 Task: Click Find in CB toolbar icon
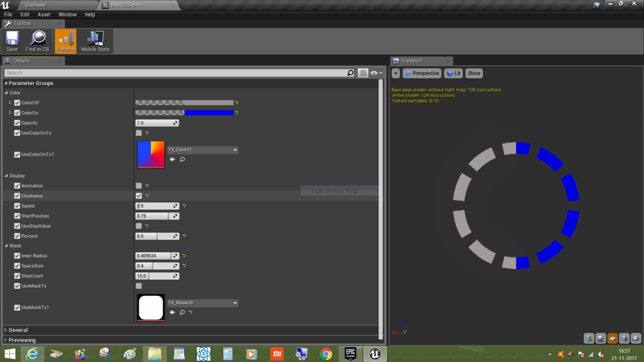[x=38, y=41]
